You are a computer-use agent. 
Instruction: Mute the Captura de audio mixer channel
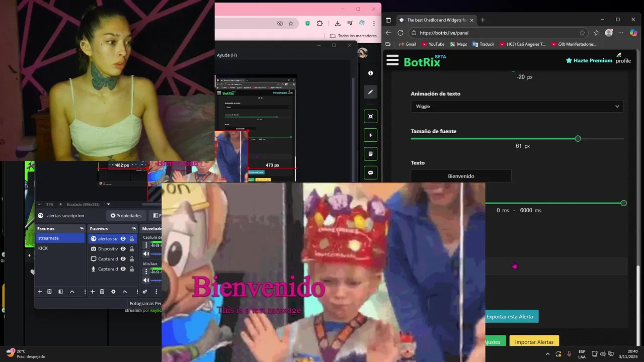click(x=146, y=254)
